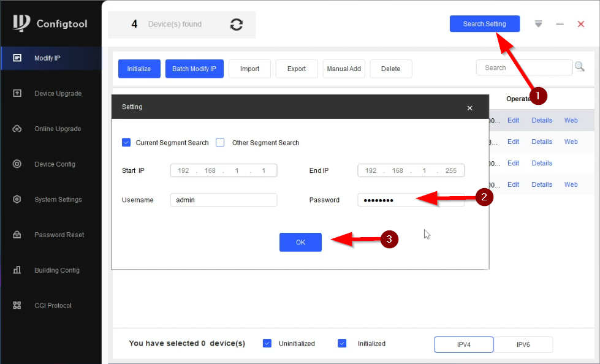Open the Device Upgrade section
600x364 pixels.
[57, 94]
